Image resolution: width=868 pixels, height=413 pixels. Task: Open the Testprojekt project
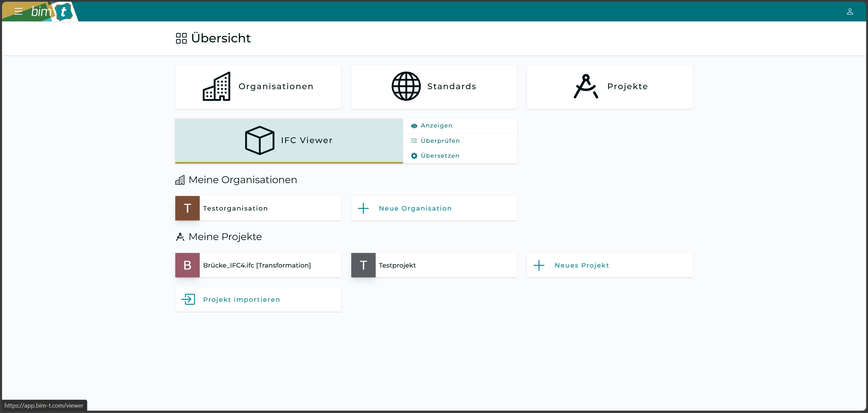[397, 265]
